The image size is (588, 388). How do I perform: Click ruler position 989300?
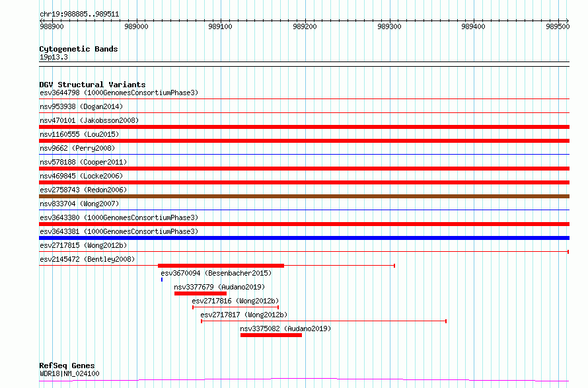(389, 26)
